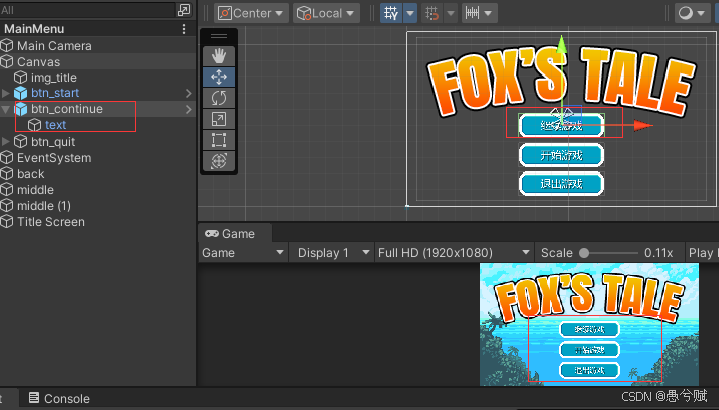The width and height of the screenshot is (719, 410).
Task: Select the Rect tool
Action: pyautogui.click(x=219, y=140)
